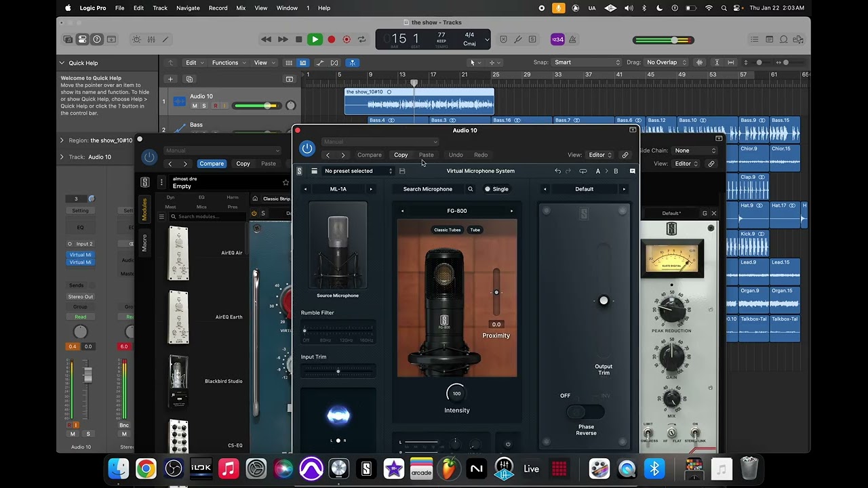This screenshot has height=488, width=868.
Task: Open the List Editors icon in the control bar
Action: (x=755, y=39)
